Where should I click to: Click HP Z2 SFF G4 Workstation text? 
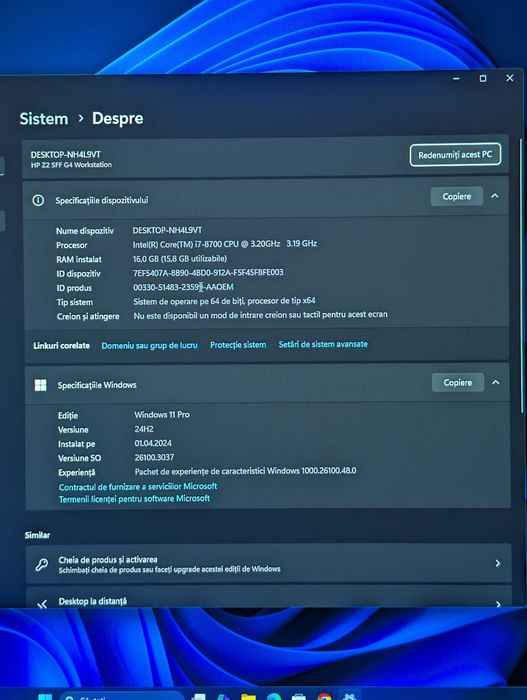pyautogui.click(x=71, y=165)
